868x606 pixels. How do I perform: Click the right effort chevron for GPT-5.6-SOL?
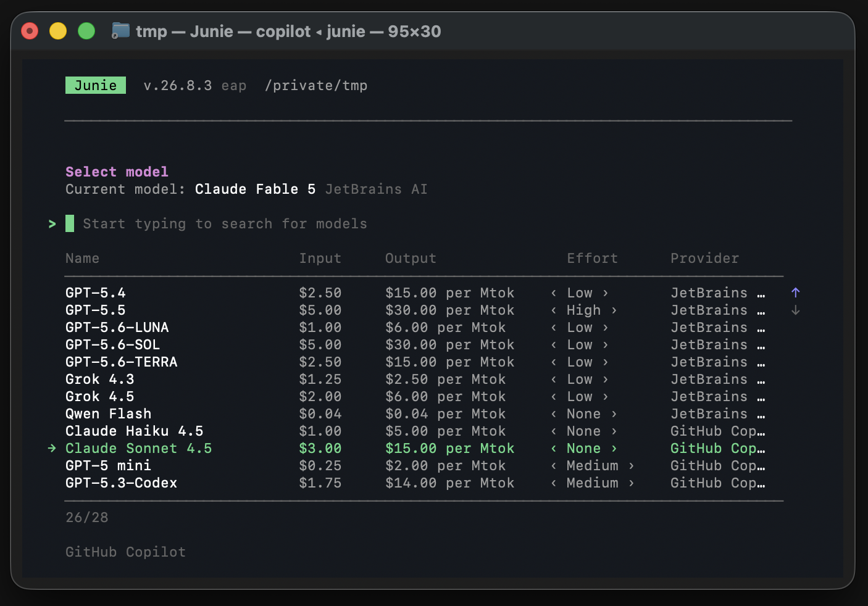point(606,345)
